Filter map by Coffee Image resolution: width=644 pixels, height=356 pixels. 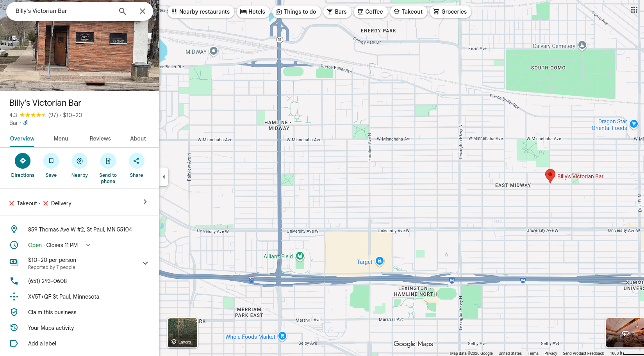click(x=370, y=12)
